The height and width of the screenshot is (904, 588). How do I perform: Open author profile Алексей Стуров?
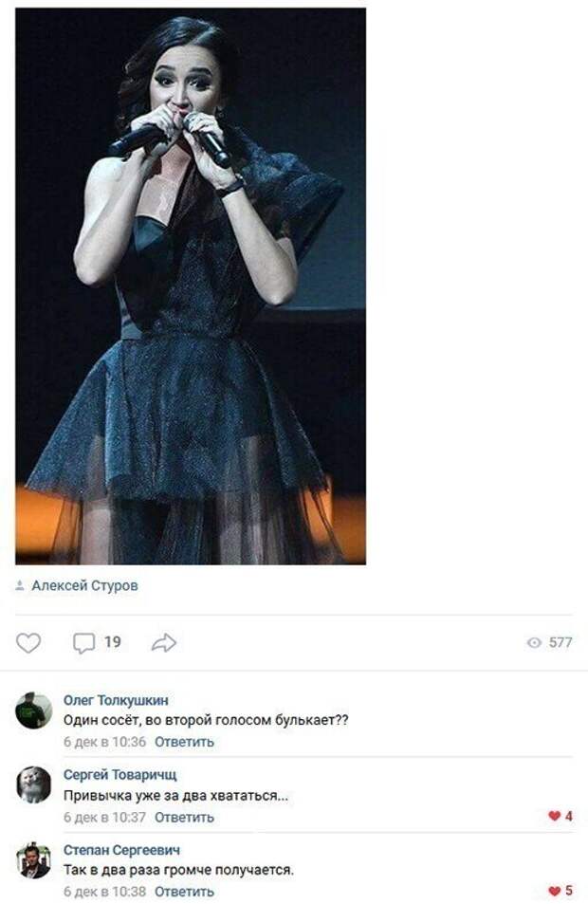(x=84, y=586)
